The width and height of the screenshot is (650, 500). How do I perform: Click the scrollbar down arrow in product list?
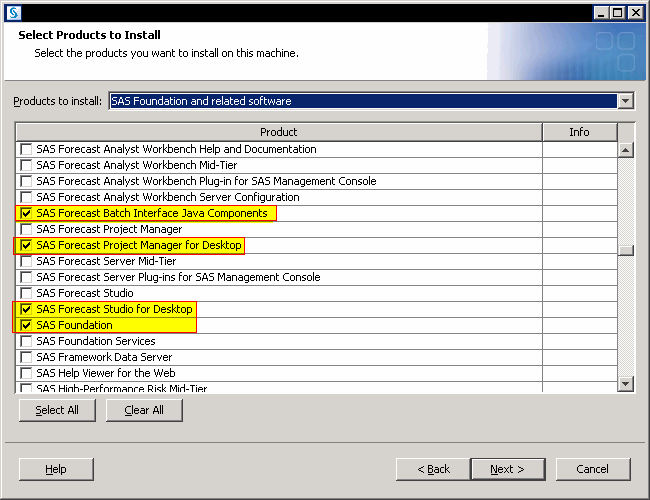626,383
